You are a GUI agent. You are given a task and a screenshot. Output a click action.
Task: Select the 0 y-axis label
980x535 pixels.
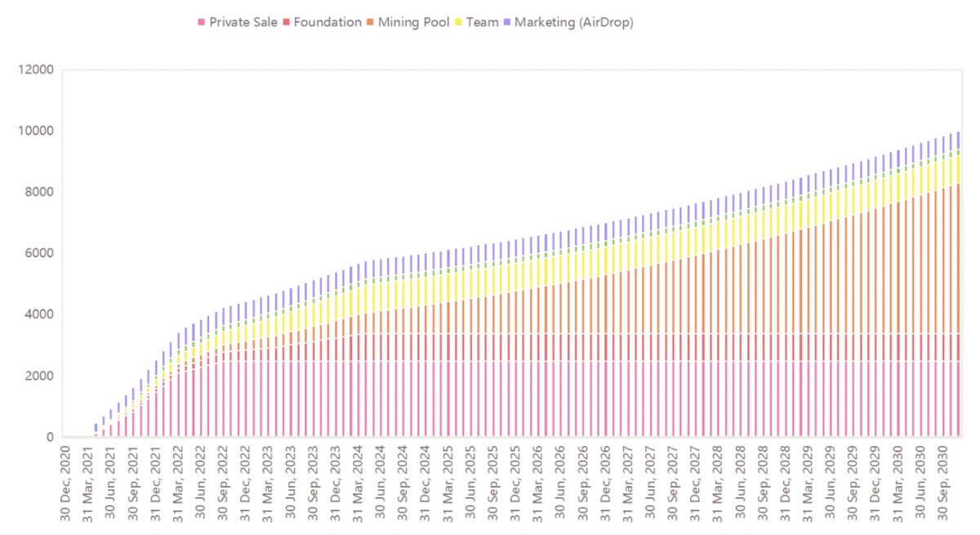pyautogui.click(x=49, y=438)
